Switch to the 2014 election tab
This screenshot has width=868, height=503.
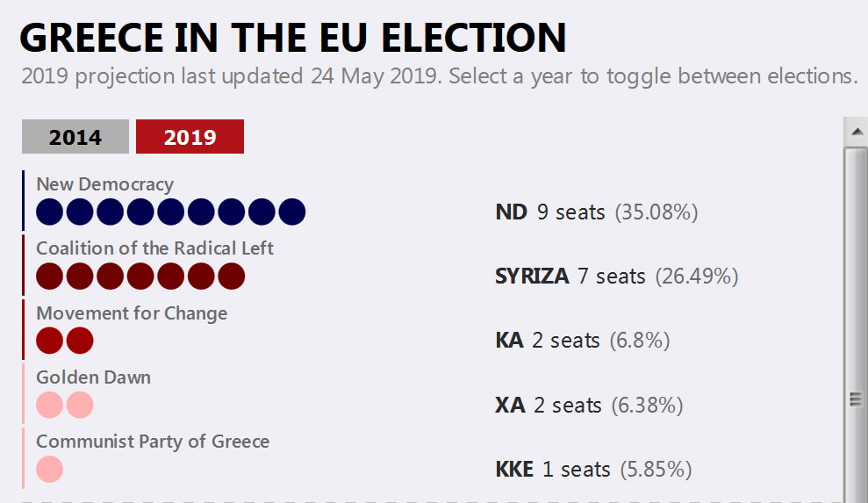click(x=75, y=136)
